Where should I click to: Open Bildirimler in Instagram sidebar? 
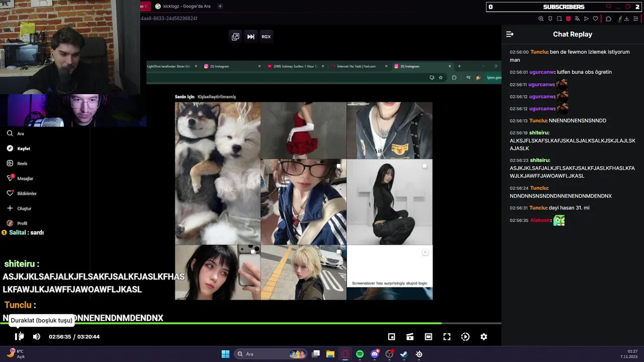tap(21, 193)
